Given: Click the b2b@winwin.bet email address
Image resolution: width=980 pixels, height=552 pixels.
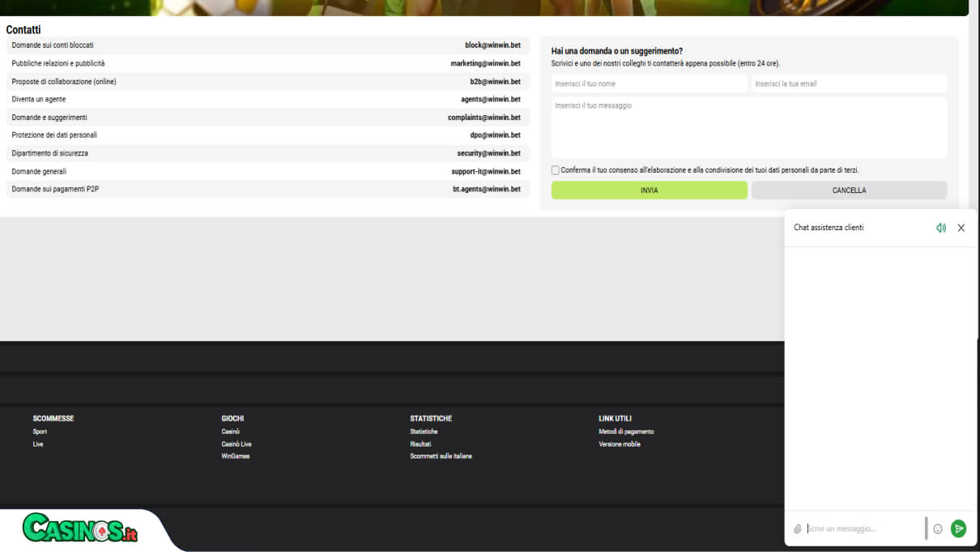Looking at the screenshot, I should coord(496,82).
